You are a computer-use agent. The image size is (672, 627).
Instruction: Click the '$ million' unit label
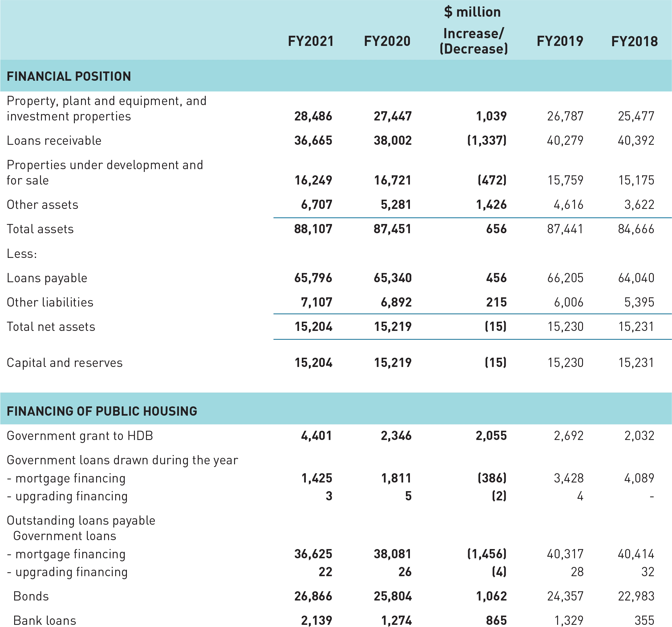pos(472,12)
